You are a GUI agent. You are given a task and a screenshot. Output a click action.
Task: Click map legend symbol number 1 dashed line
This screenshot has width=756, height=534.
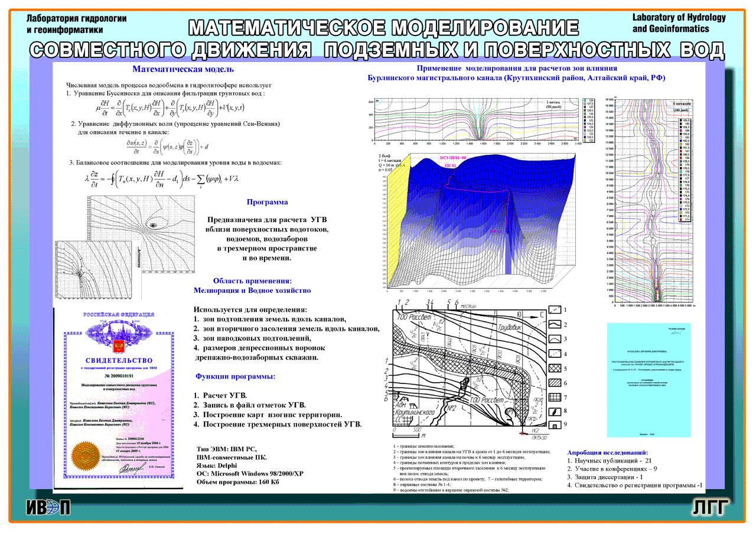[555, 310]
